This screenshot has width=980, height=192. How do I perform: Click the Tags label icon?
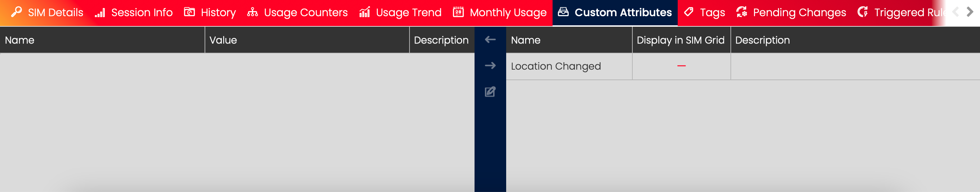pos(688,12)
